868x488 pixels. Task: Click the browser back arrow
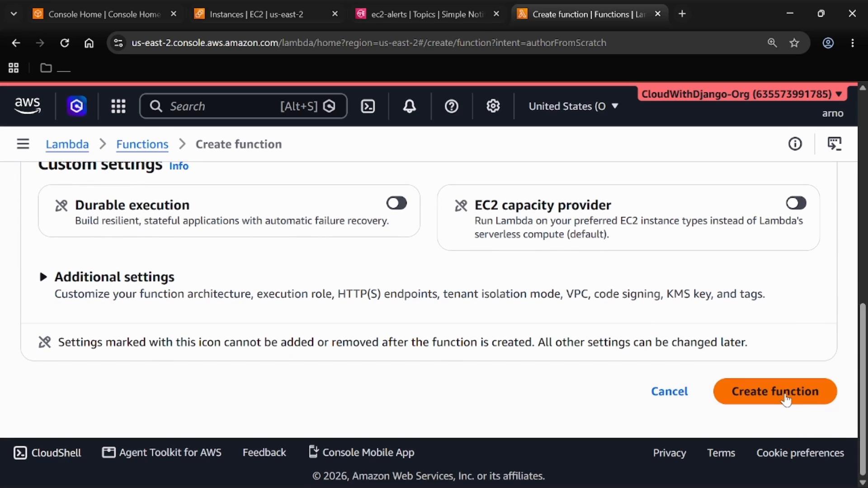[x=16, y=43]
